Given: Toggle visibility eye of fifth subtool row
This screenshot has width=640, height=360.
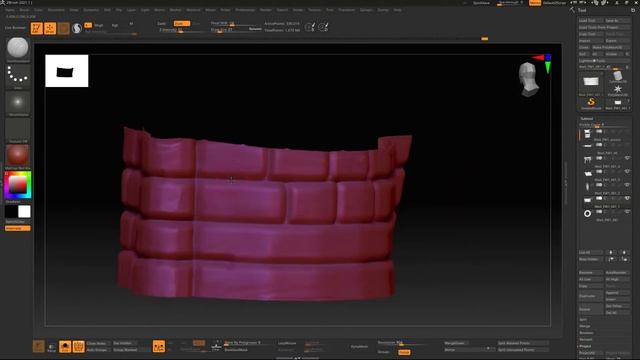Looking at the screenshot, I should (627, 185).
